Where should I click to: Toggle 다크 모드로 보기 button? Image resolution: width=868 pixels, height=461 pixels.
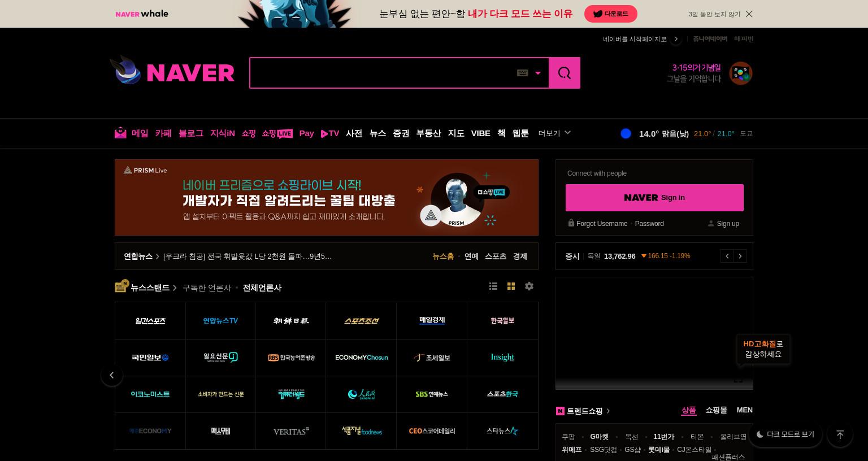pyautogui.click(x=785, y=434)
